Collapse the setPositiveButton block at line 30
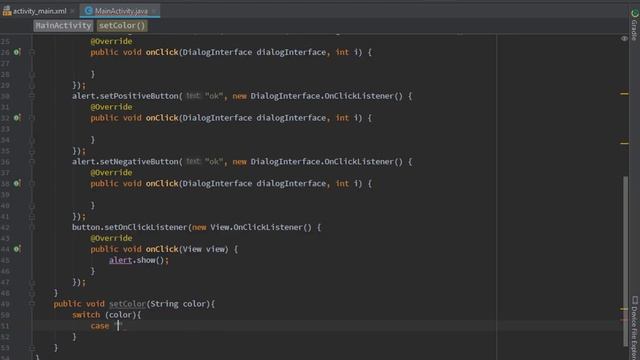The image size is (640, 360). coord(32,96)
